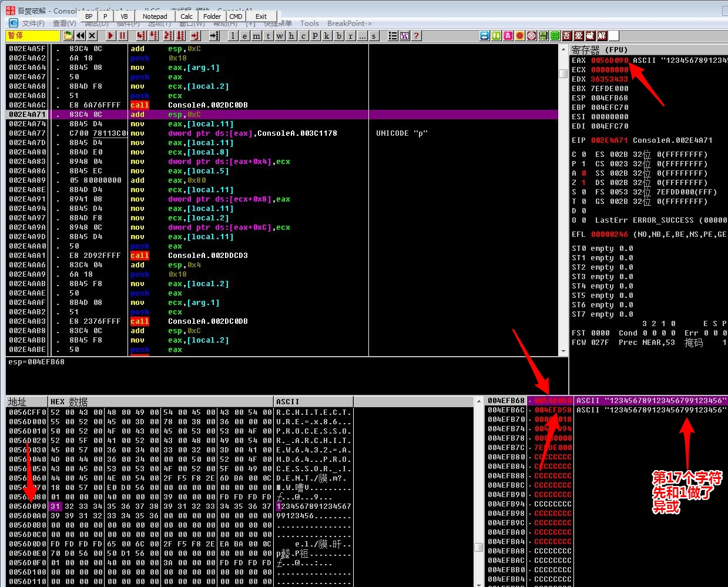Open the Call stack 'k' window button
The width and height of the screenshot is (728, 587).
[x=327, y=36]
